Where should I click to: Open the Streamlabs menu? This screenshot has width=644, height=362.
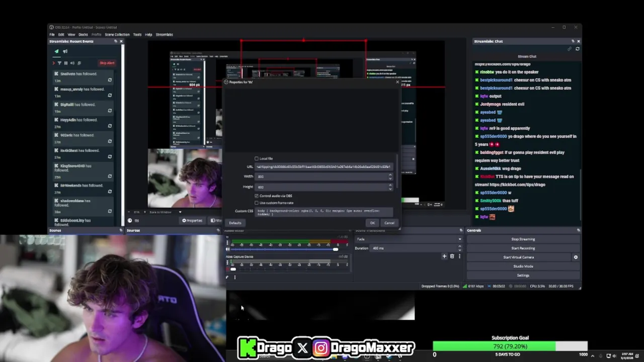[x=165, y=35]
